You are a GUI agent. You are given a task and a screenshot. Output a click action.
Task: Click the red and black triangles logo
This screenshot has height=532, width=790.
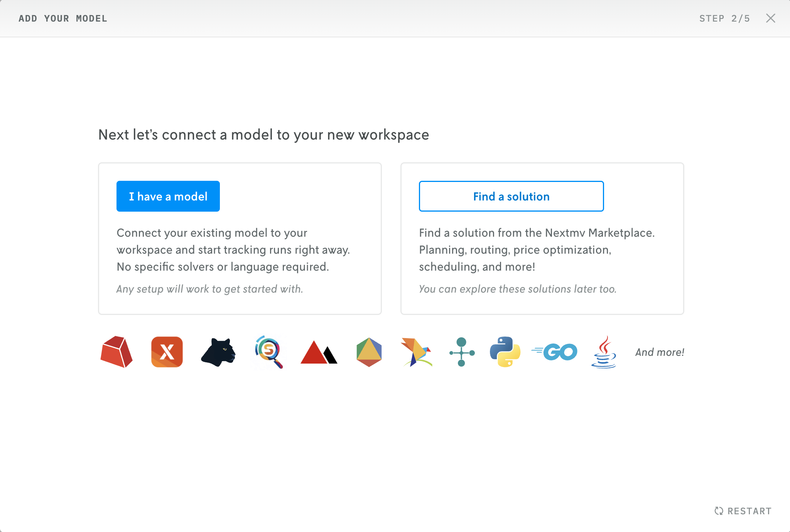click(x=319, y=352)
